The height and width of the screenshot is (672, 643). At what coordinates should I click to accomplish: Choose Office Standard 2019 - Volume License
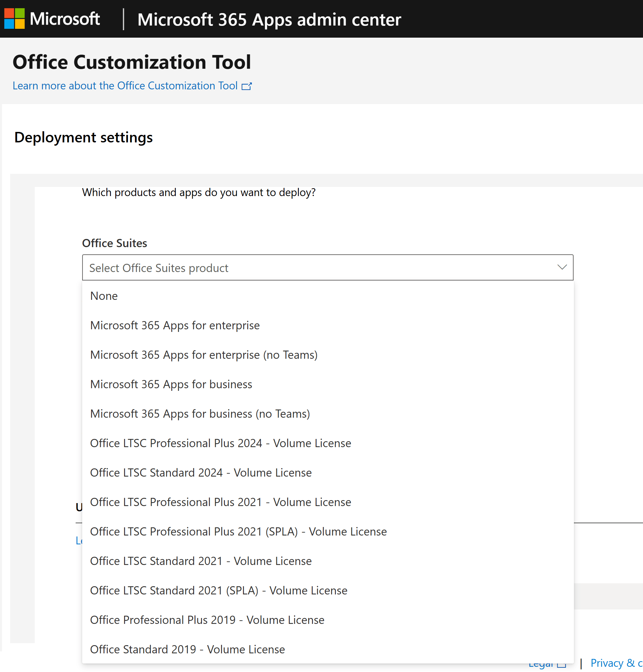pyautogui.click(x=328, y=649)
